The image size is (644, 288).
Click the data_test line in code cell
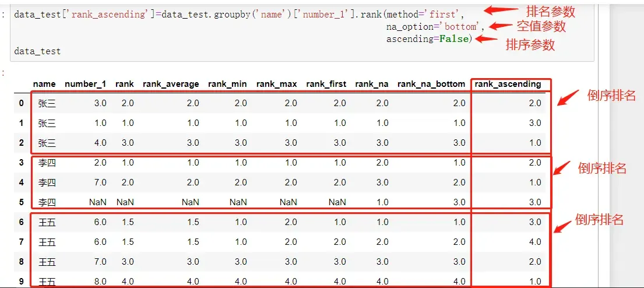[x=37, y=51]
